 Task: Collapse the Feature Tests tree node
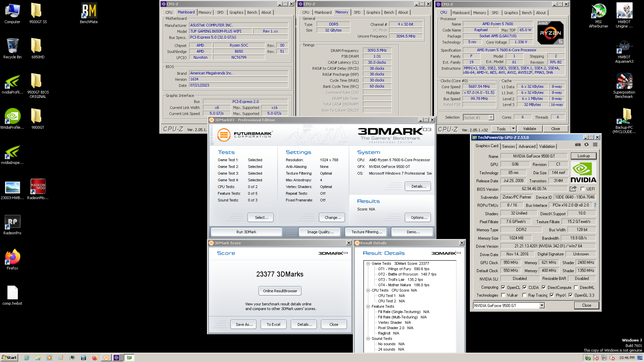click(x=368, y=306)
